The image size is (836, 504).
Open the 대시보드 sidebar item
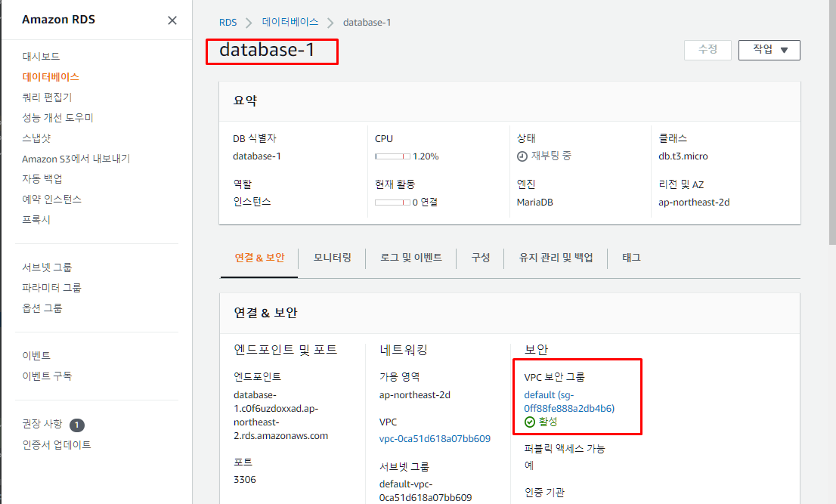coord(41,57)
